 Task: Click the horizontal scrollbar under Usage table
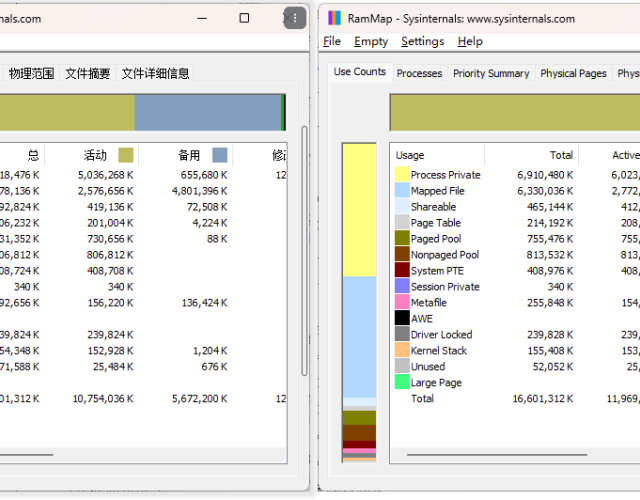(x=497, y=454)
